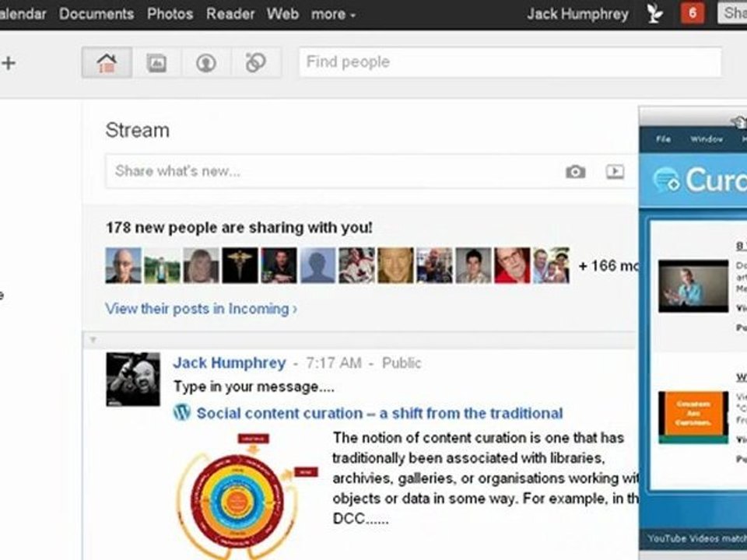Click the Public visibility label on post
The height and width of the screenshot is (560, 747).
tap(402, 363)
